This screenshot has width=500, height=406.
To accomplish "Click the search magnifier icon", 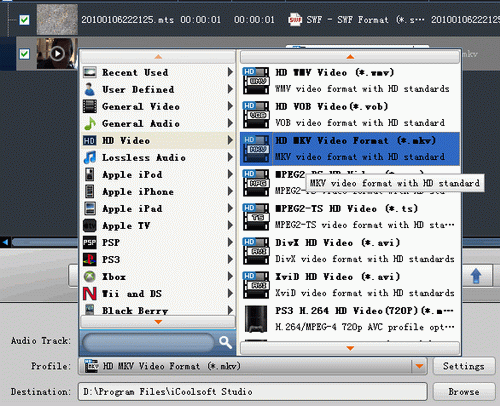I will (225, 342).
